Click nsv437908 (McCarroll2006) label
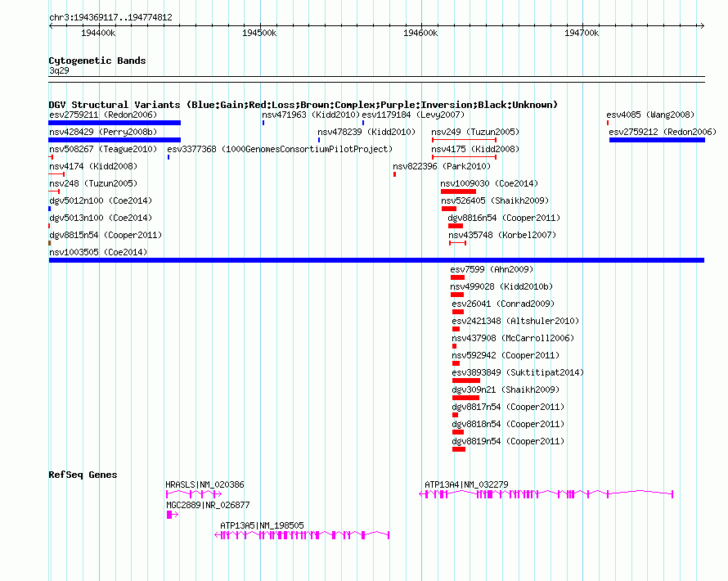The height and width of the screenshot is (581, 728). pos(513,338)
